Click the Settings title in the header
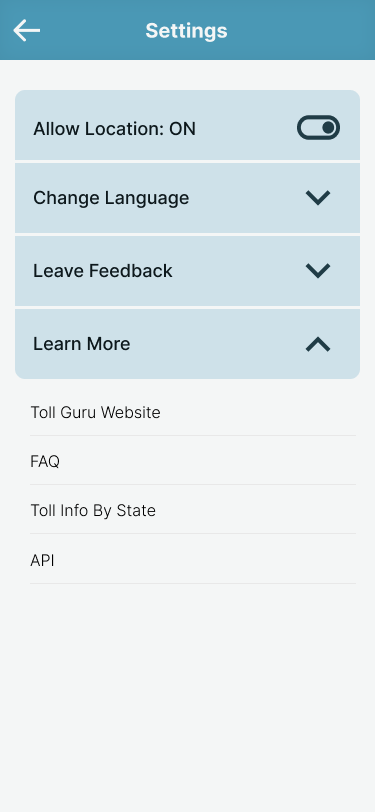Screen dimensions: 375x812 click(186, 31)
